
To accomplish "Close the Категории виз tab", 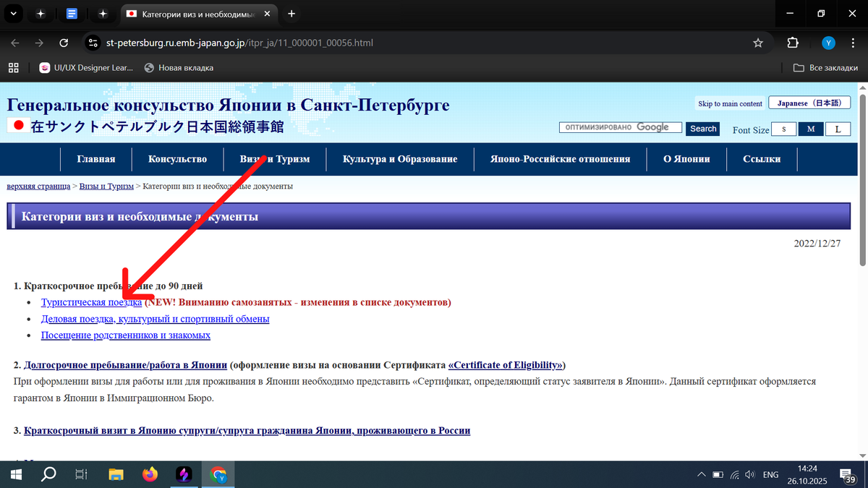I will [268, 13].
